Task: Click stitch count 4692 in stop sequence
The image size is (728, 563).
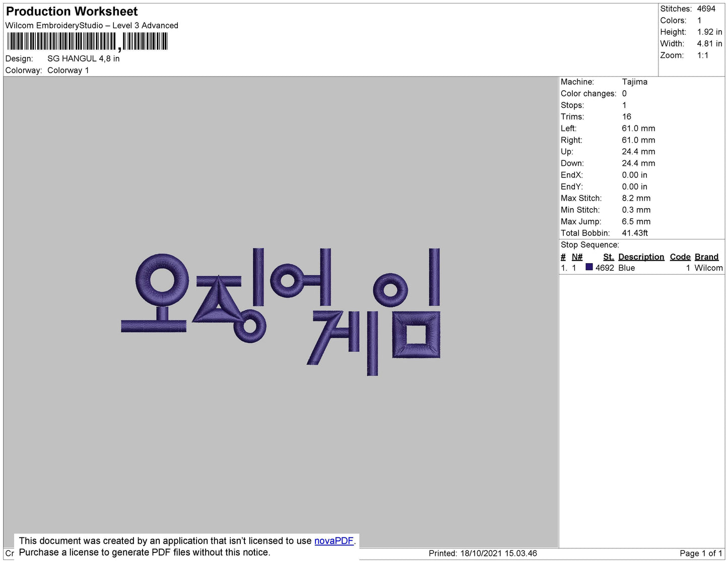Action: coord(605,268)
